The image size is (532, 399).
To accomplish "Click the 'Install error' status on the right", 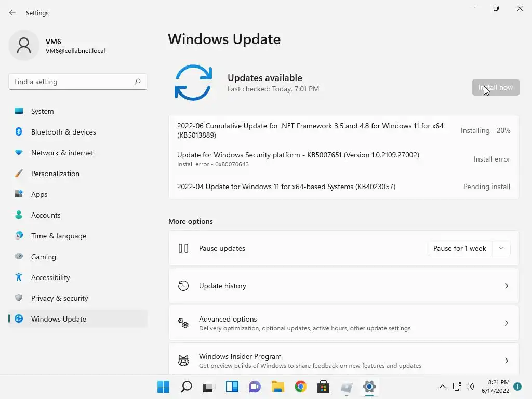I will 491,159.
